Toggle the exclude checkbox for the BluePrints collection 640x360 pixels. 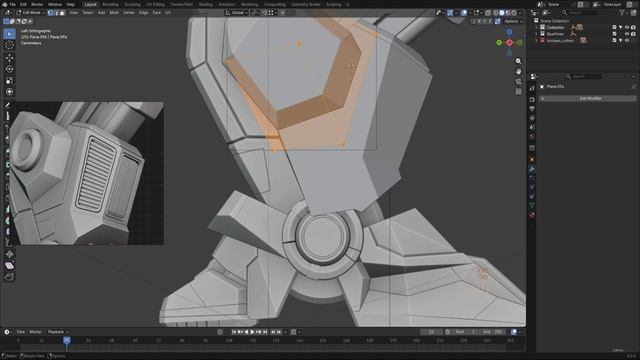[x=614, y=34]
